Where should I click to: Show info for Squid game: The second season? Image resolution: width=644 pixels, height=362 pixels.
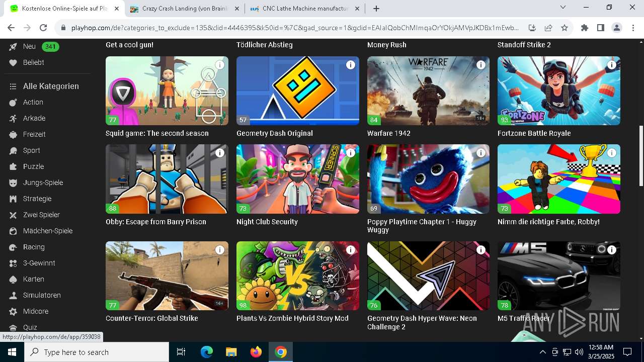coord(220,65)
